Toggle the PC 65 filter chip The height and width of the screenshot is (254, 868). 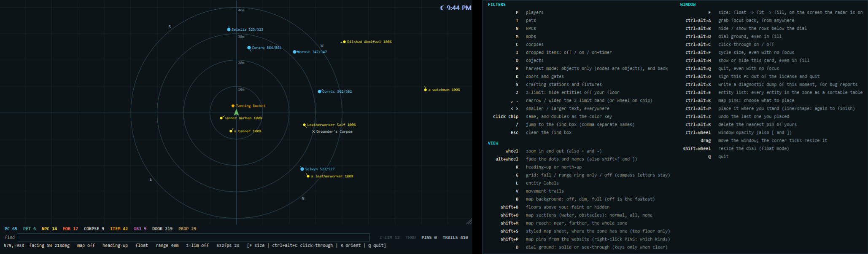pyautogui.click(x=11, y=229)
